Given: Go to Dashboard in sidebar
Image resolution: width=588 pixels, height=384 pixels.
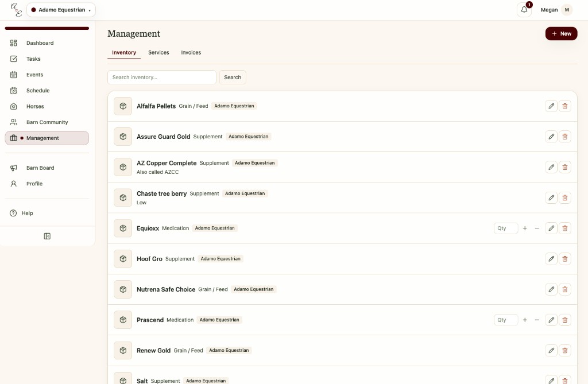Looking at the screenshot, I should tap(47, 43).
